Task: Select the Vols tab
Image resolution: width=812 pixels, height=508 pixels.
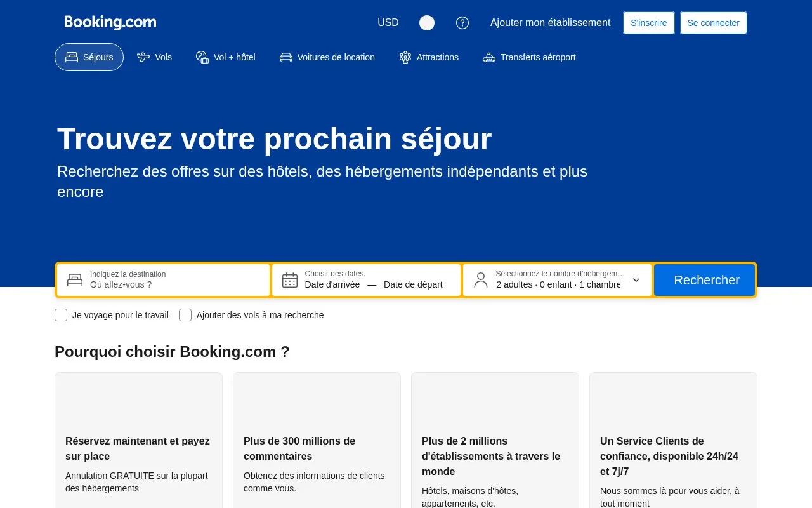Action: coord(155,57)
